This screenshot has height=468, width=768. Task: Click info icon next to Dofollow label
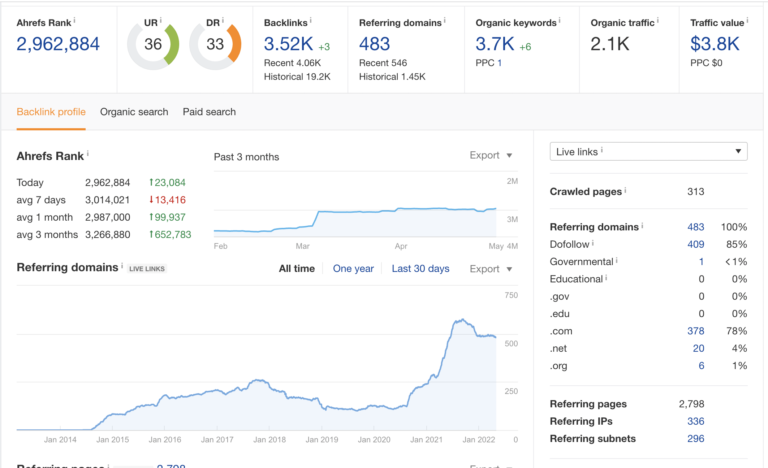click(x=593, y=242)
